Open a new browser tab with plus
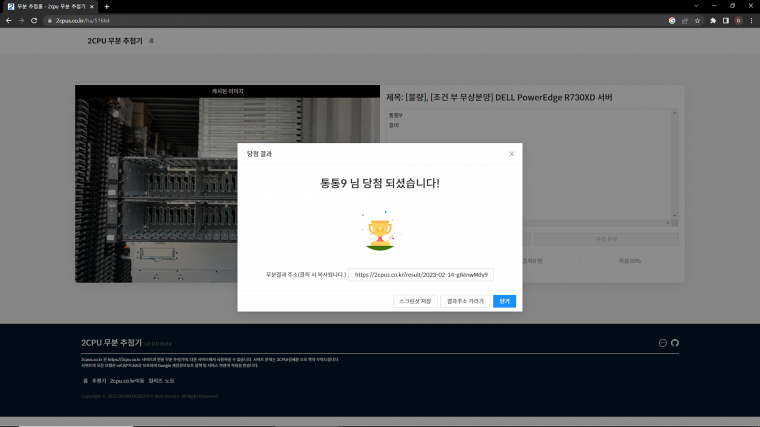This screenshot has width=760, height=427. (x=107, y=7)
